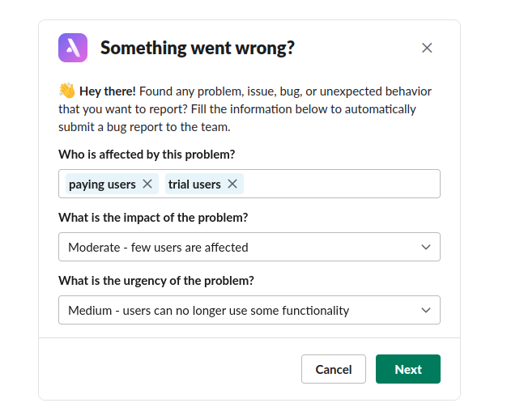Expand the "Medium - users can no longer" dropdown

(243, 310)
